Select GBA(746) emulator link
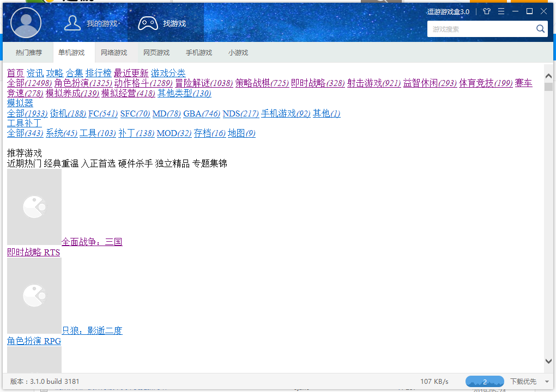 point(201,113)
